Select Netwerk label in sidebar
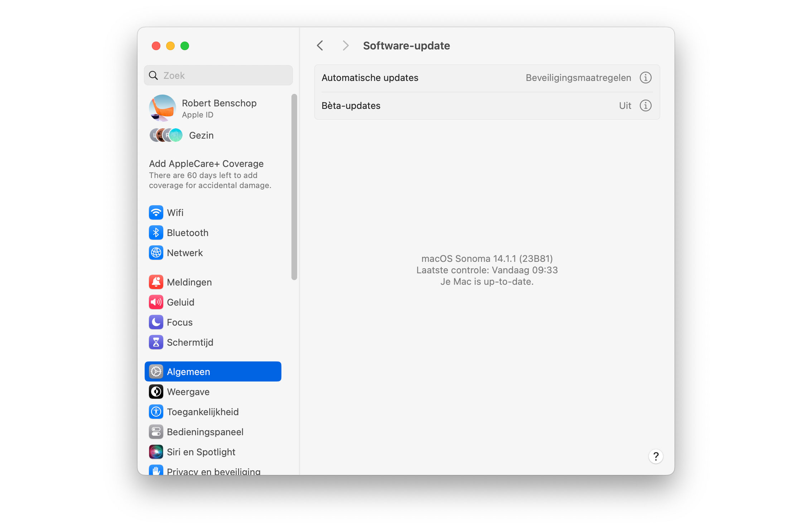This screenshot has width=812, height=528. tap(185, 253)
